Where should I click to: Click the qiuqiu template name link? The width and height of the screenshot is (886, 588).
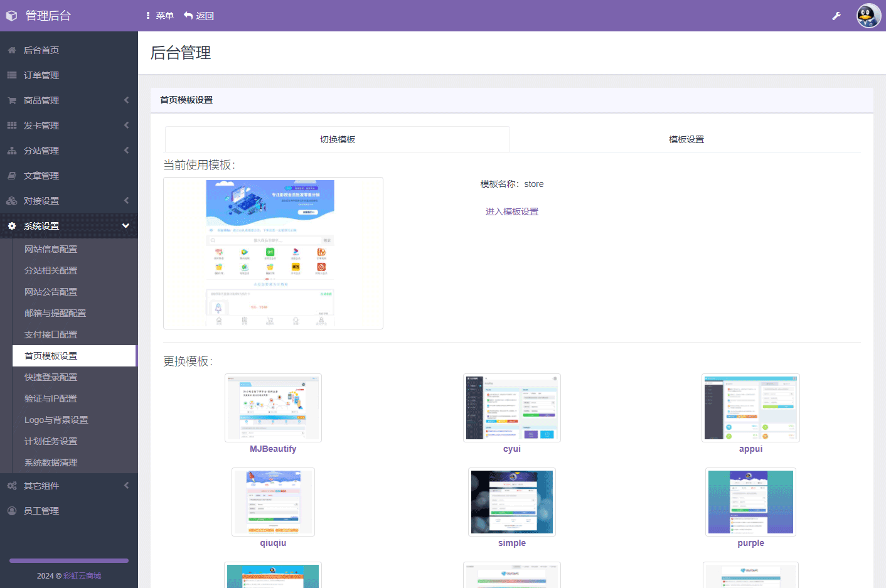point(273,543)
